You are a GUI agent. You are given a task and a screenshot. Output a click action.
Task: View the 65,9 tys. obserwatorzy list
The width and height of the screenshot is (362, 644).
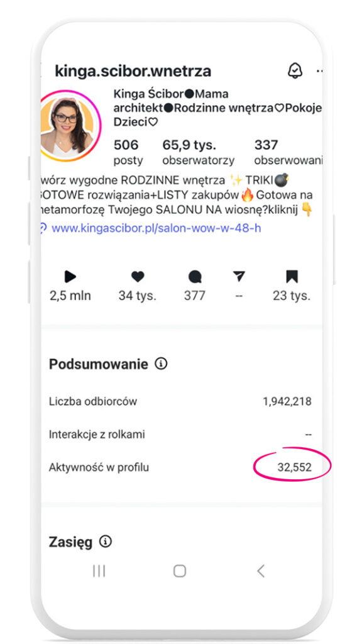[198, 152]
